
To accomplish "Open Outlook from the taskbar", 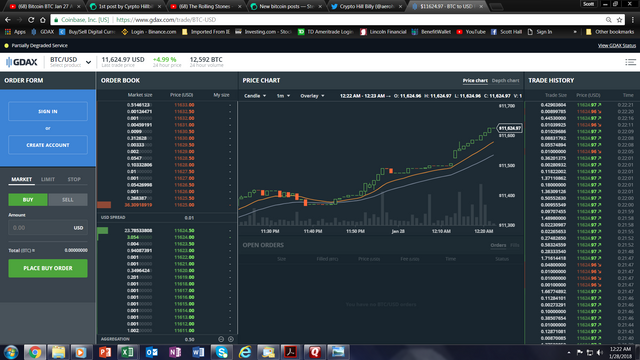I will (x=151, y=352).
